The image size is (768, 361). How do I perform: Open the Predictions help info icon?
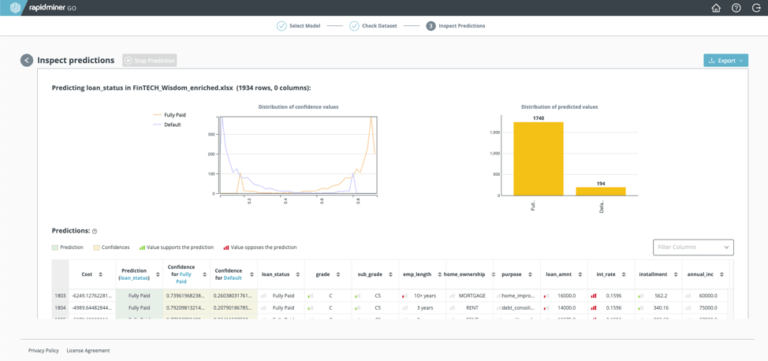[x=95, y=231]
